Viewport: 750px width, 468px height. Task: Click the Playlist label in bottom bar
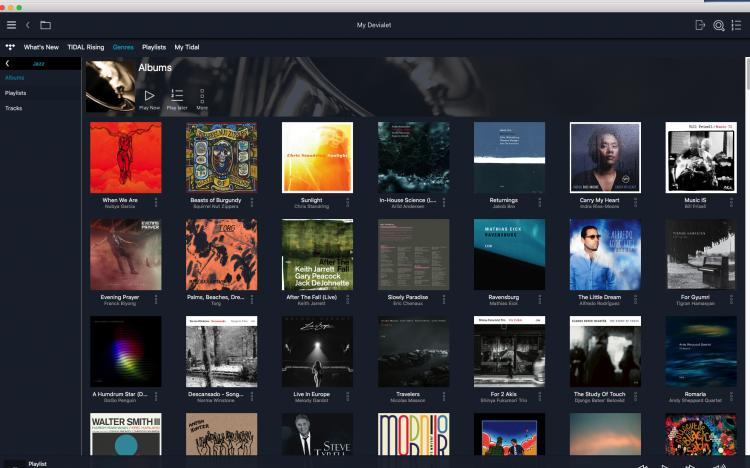[x=37, y=464]
